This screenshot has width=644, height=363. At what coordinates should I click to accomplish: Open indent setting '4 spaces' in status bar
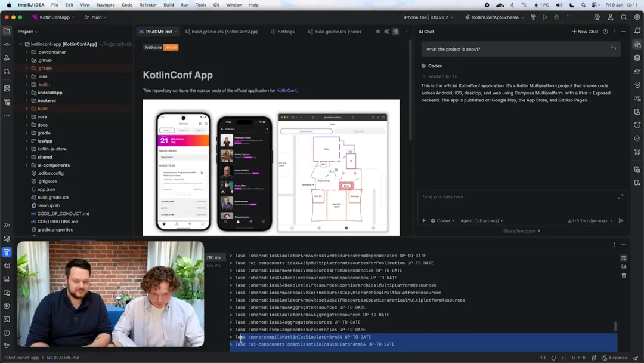615,358
